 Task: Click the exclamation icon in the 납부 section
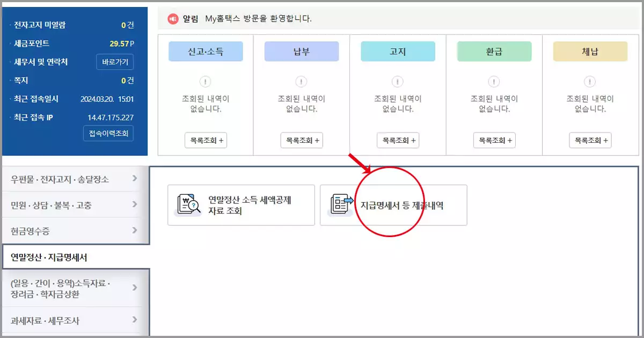(x=302, y=82)
